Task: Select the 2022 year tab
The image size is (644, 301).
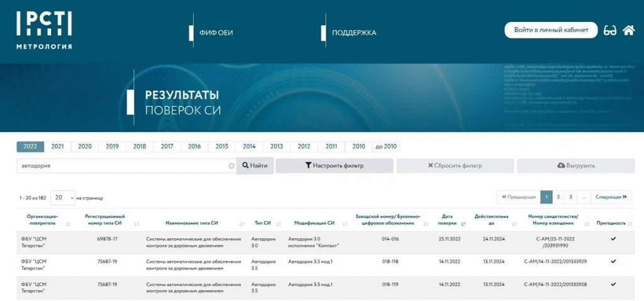Action: coord(30,146)
